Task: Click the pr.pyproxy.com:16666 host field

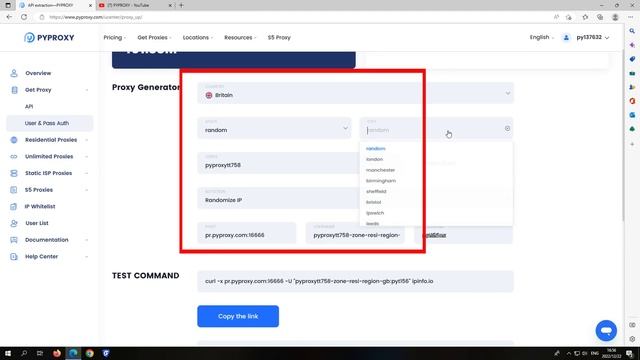Action: pos(247,233)
